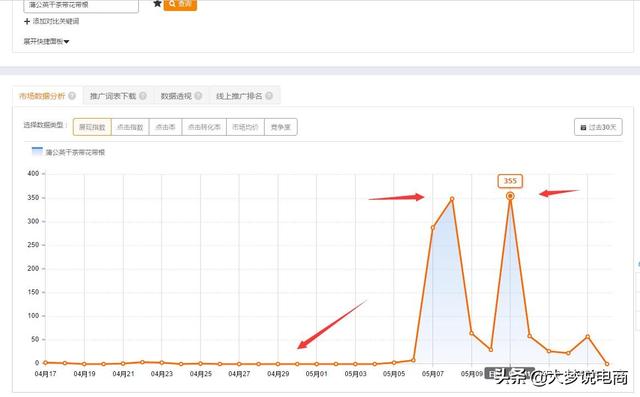
Task: Select the 点击转化率 data type
Action: 204,127
